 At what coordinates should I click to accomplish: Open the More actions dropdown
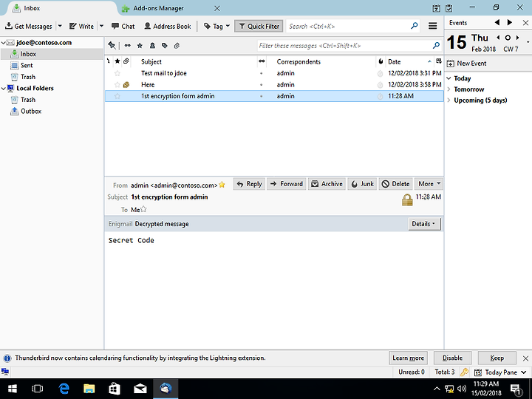coord(429,184)
